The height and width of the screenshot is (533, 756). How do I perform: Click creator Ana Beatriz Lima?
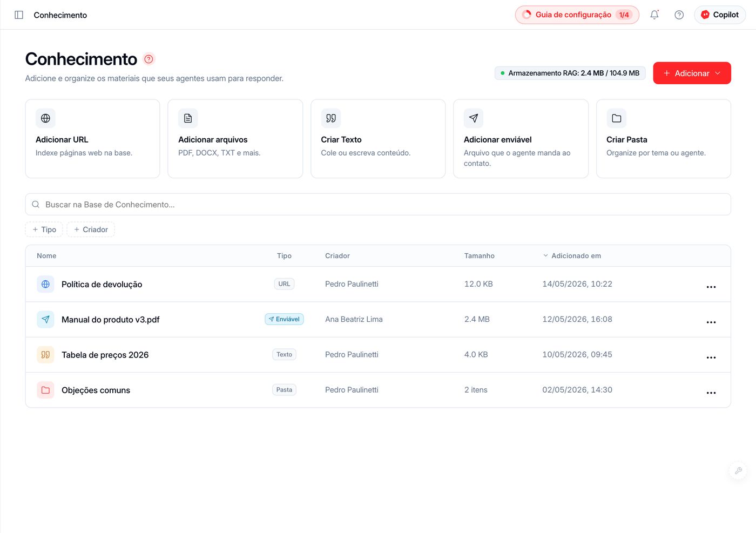click(354, 319)
